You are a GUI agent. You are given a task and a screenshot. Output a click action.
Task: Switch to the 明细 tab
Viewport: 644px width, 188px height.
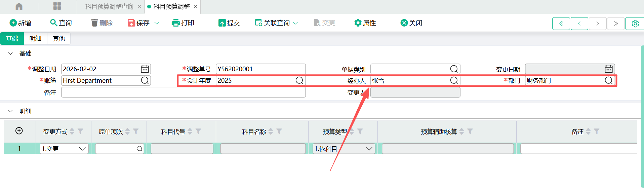tap(35, 39)
